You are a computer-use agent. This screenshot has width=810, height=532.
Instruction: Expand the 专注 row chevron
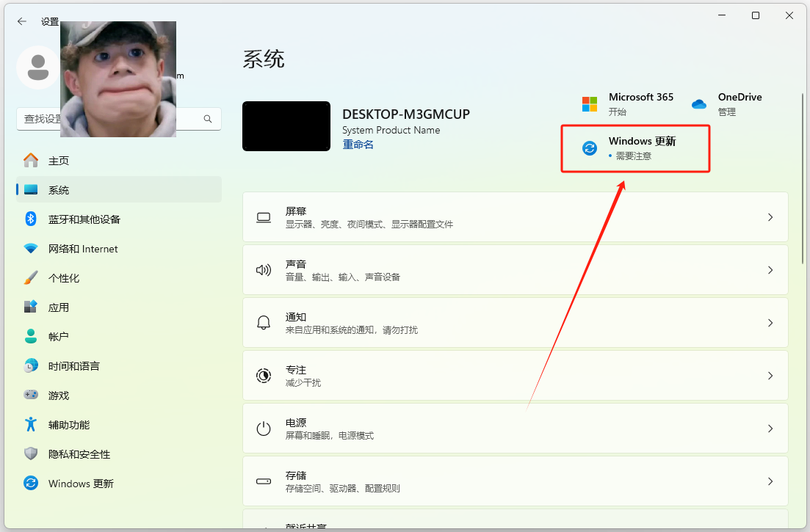pyautogui.click(x=770, y=376)
